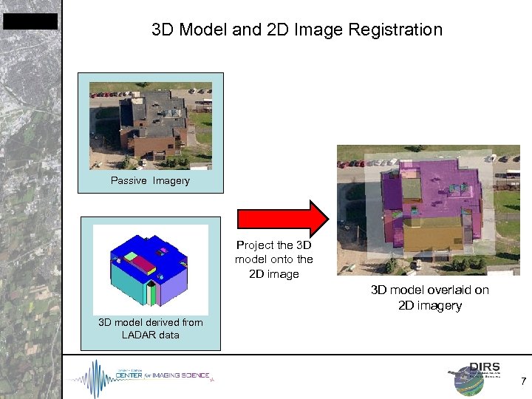Click the Center for Imaging Science logo
The width and height of the screenshot is (532, 399).
(x=142, y=378)
